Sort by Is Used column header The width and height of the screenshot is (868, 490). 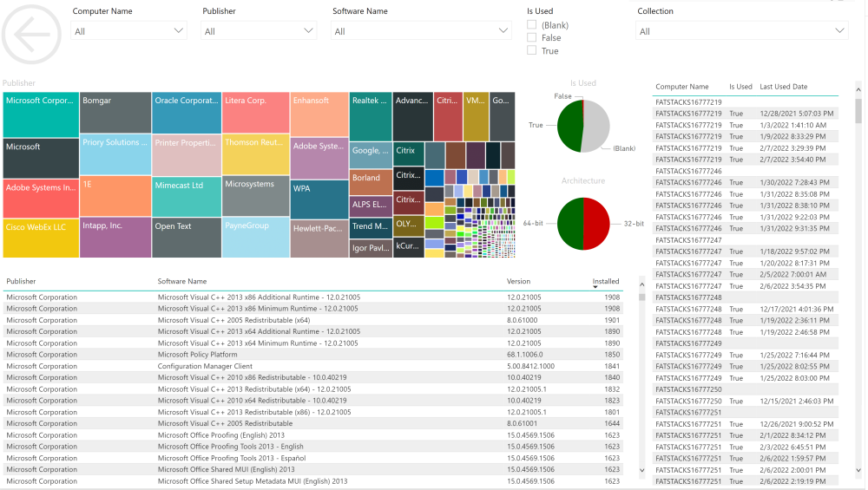click(x=740, y=86)
